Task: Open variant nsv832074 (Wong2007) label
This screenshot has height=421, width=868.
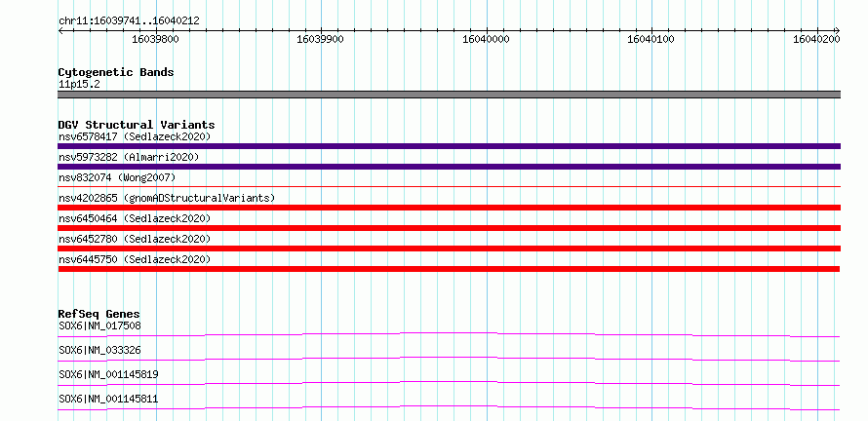Action: coord(117,177)
